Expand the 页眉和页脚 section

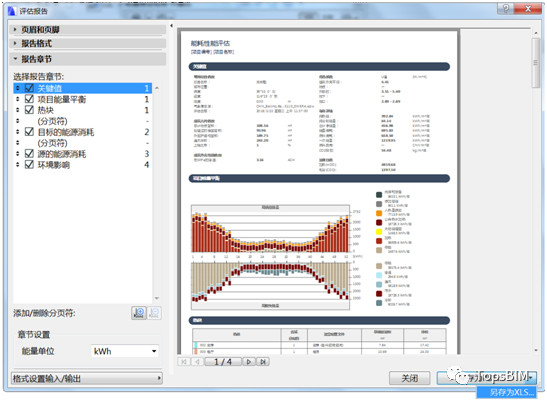[88, 30]
